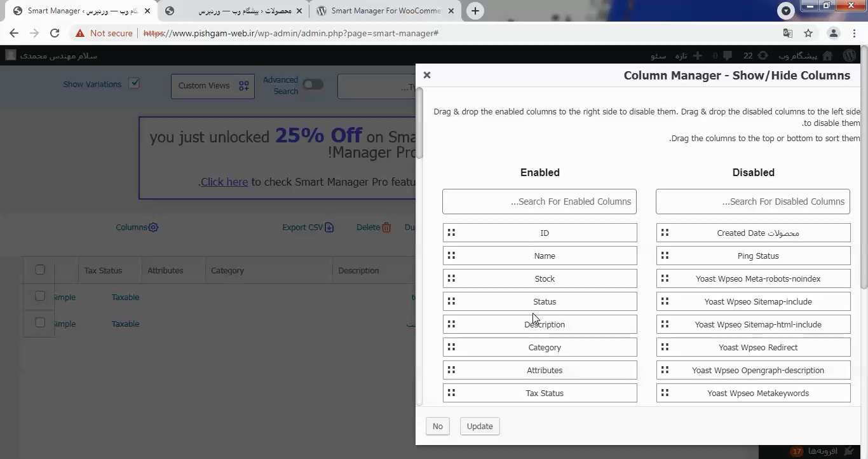The image size is (868, 459).
Task: Click the drag handle of the enabled Tax Status item
Action: click(x=451, y=393)
